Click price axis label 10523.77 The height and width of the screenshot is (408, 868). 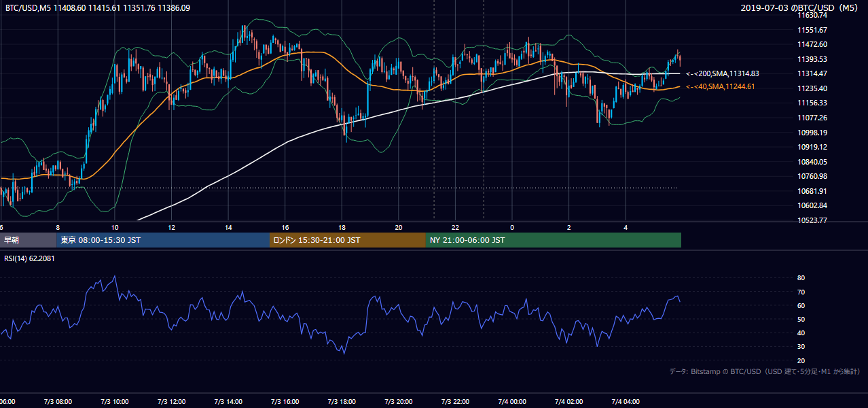coord(812,220)
